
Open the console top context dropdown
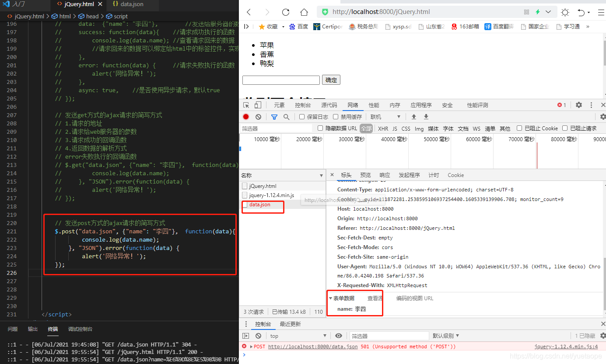pos(298,336)
